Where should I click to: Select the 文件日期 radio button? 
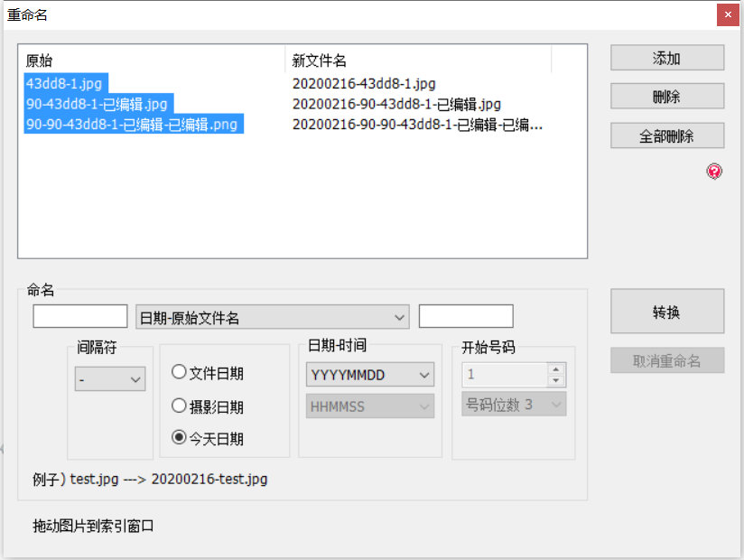179,372
